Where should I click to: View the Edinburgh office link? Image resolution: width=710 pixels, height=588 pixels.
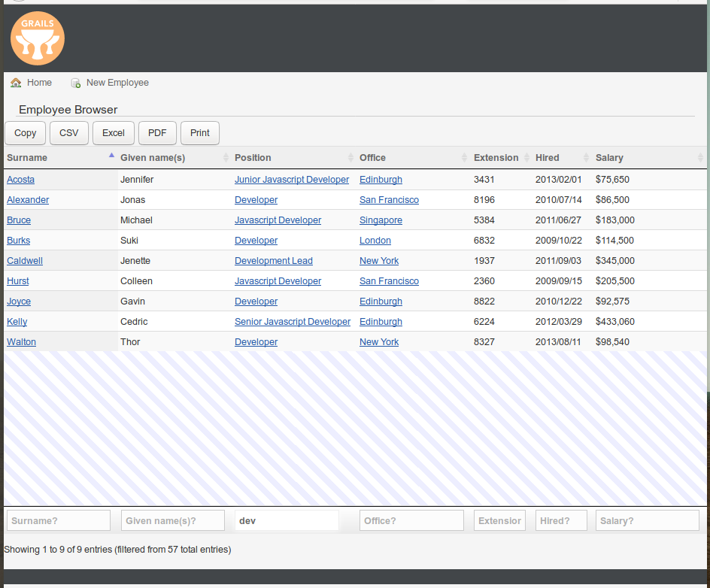click(x=381, y=179)
